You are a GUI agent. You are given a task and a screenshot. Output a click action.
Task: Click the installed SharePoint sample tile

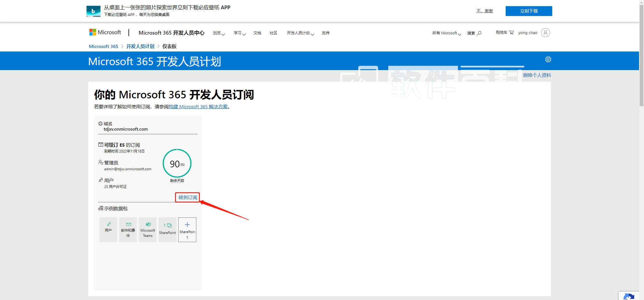point(167,230)
